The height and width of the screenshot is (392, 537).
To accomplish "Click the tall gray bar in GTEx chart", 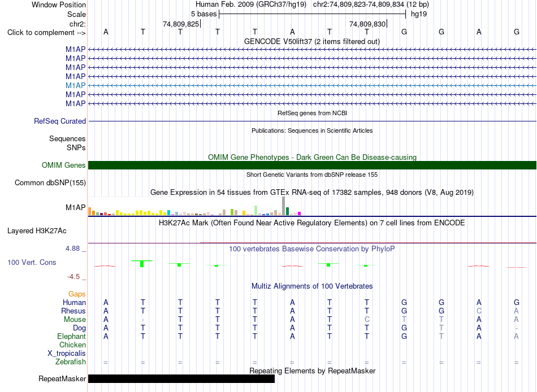I will click(x=284, y=206).
